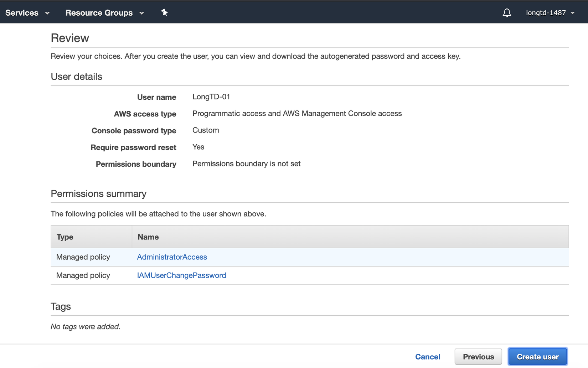This screenshot has width=588, height=368.
Task: Click the Name column header
Action: coord(148,237)
